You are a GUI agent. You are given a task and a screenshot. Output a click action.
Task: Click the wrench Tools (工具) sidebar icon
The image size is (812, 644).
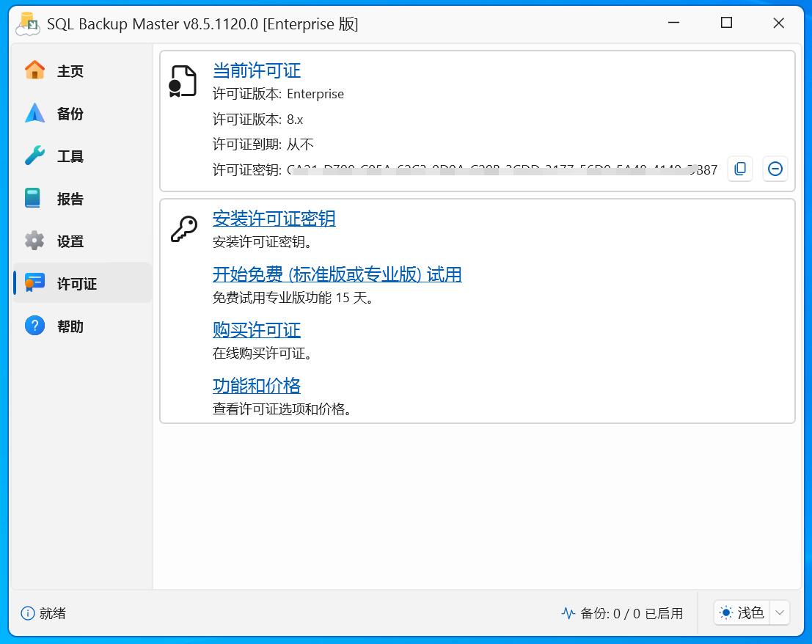point(34,155)
